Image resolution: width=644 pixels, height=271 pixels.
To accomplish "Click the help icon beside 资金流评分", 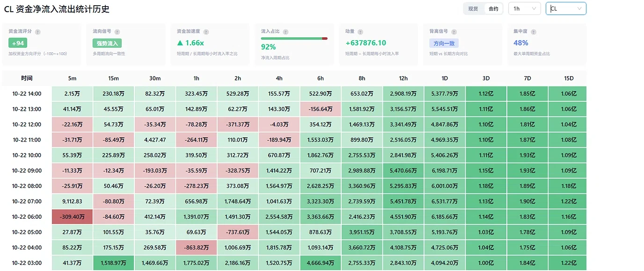I will pos(38,32).
